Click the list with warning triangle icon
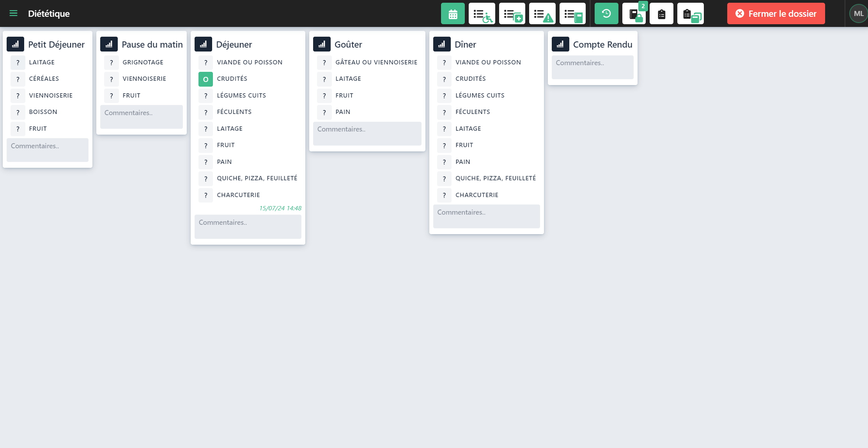Image resolution: width=868 pixels, height=448 pixels. click(x=542, y=14)
